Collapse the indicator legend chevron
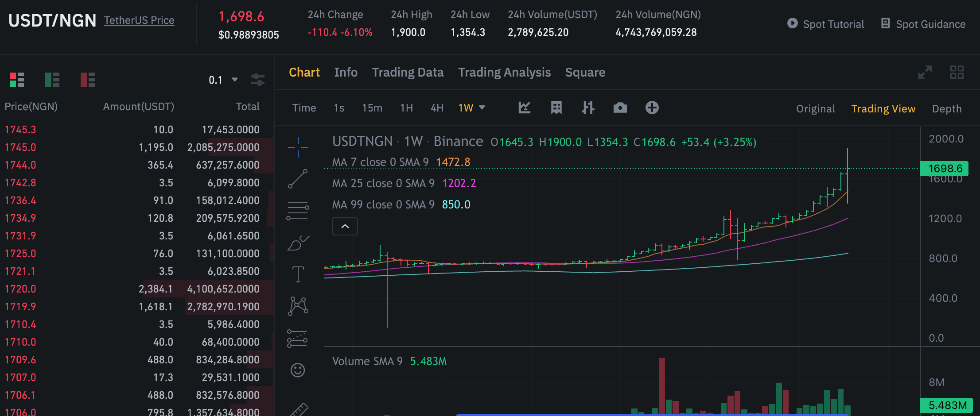980x416 pixels. [345, 226]
